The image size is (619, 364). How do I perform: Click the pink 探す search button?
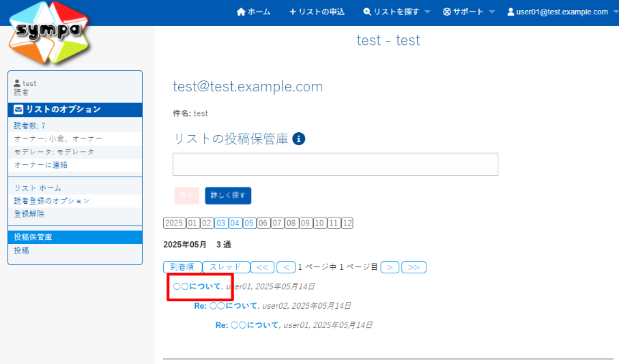(187, 195)
